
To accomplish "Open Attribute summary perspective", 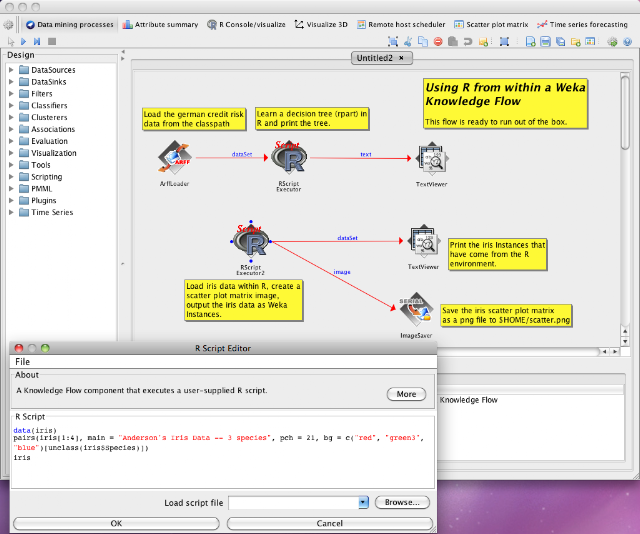I will point(160,24).
